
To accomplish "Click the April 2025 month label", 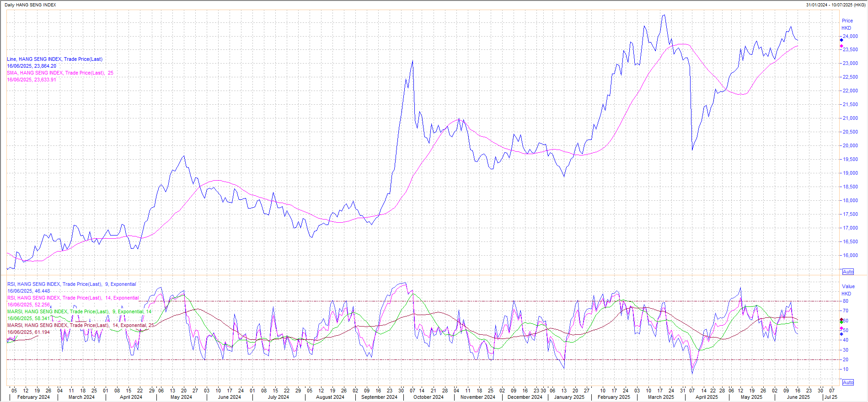I will [707, 397].
